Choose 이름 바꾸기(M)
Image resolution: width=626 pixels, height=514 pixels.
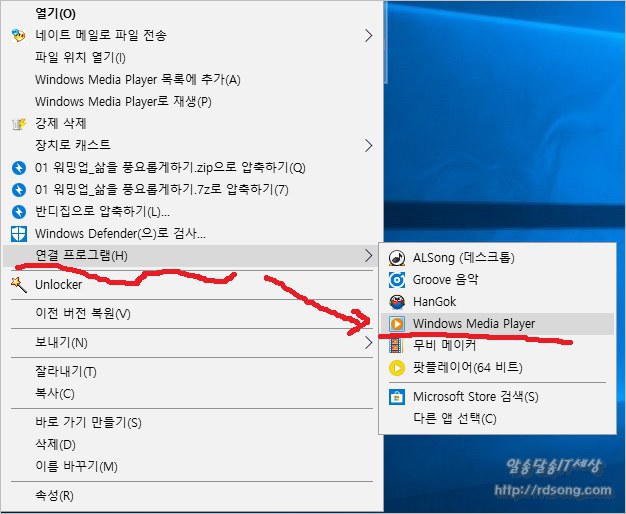pos(192,466)
